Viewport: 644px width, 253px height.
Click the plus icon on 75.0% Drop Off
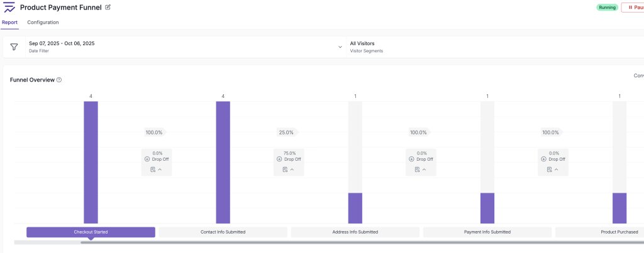tap(279, 159)
